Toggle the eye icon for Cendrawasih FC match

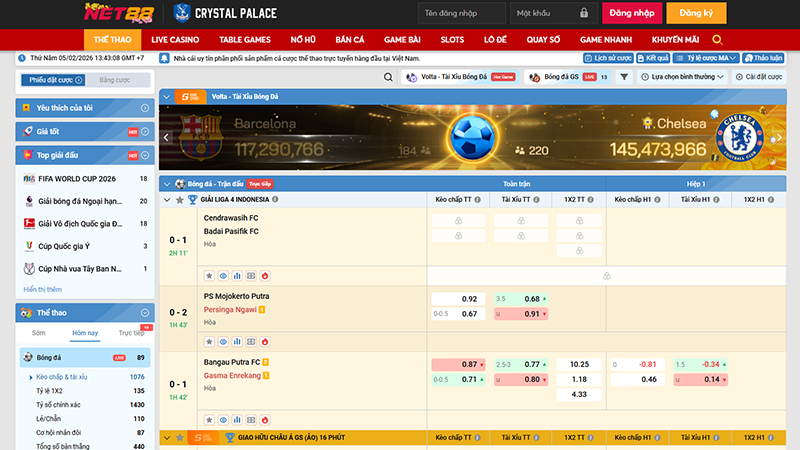(x=223, y=275)
